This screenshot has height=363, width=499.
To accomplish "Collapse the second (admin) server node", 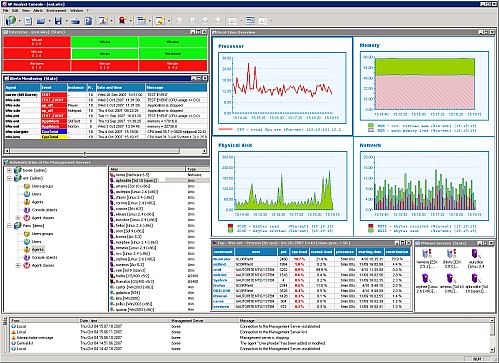I will [x=9, y=178].
